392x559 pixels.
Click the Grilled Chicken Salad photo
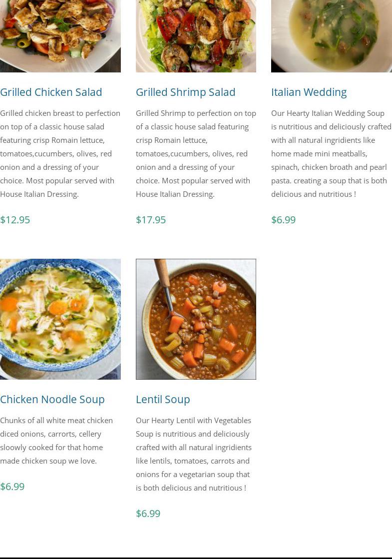click(60, 35)
